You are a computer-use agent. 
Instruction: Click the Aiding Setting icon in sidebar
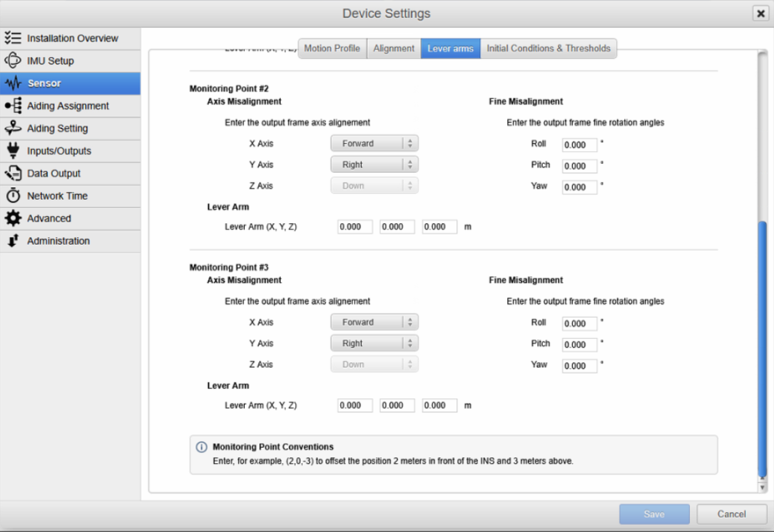tap(13, 128)
